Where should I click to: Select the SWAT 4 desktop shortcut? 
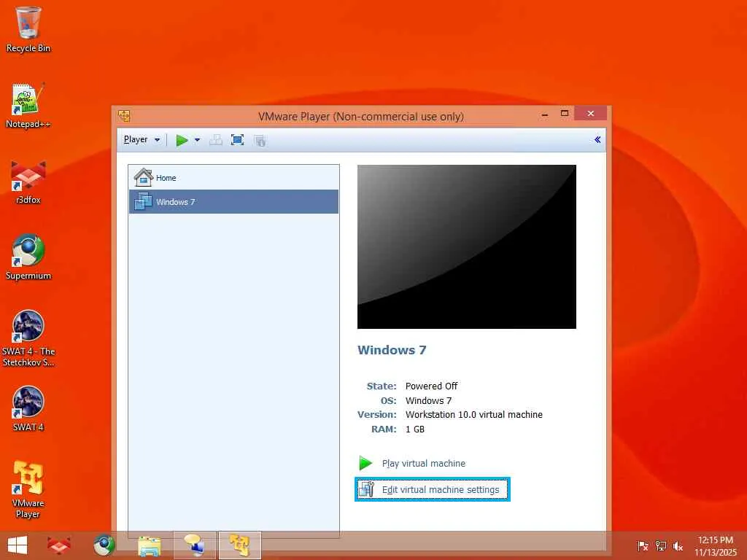28,408
